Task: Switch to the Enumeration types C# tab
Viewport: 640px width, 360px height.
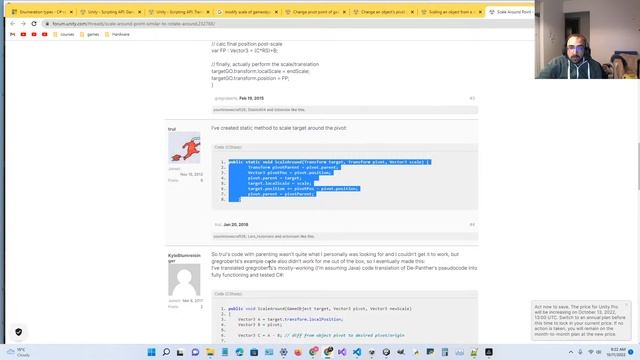Action: (41, 12)
